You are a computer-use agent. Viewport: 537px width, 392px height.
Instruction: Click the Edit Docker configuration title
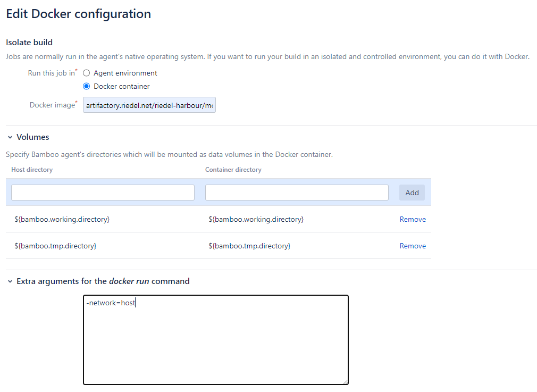[79, 14]
